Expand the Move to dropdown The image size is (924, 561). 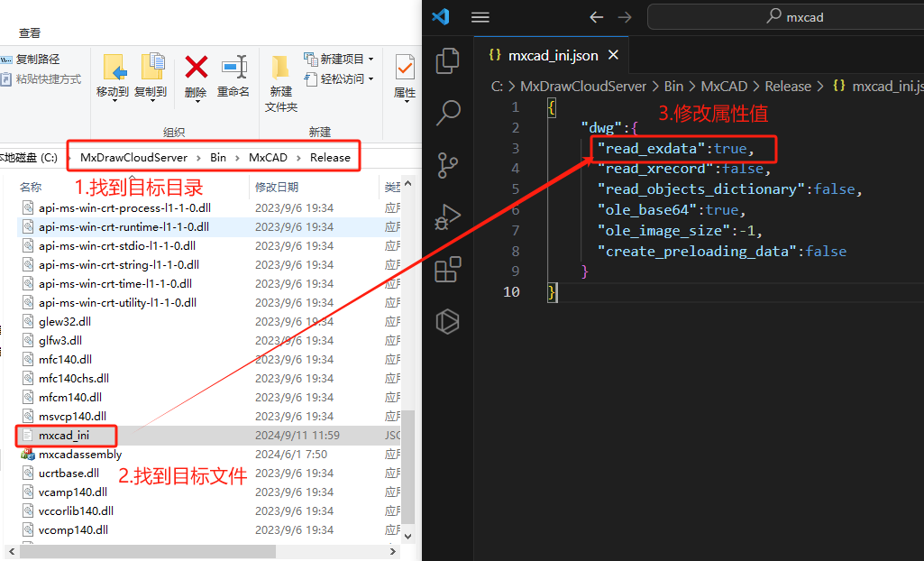(x=113, y=92)
